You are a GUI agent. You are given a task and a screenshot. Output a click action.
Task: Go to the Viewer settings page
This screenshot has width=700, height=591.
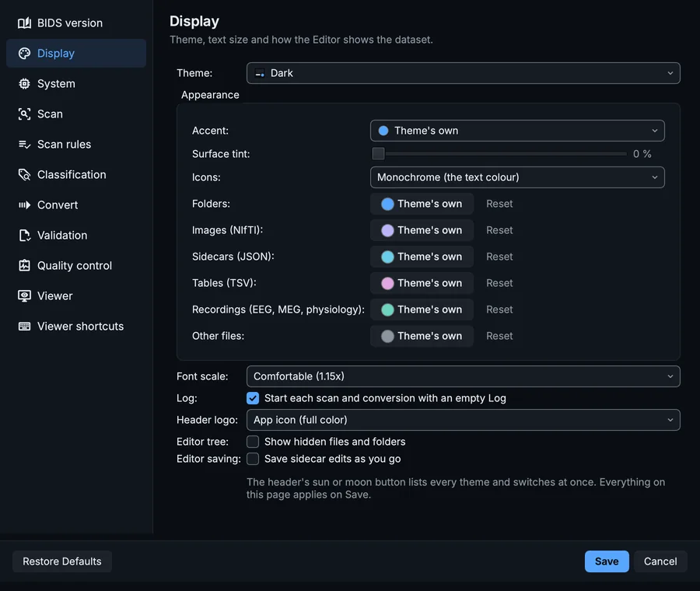[76, 296]
